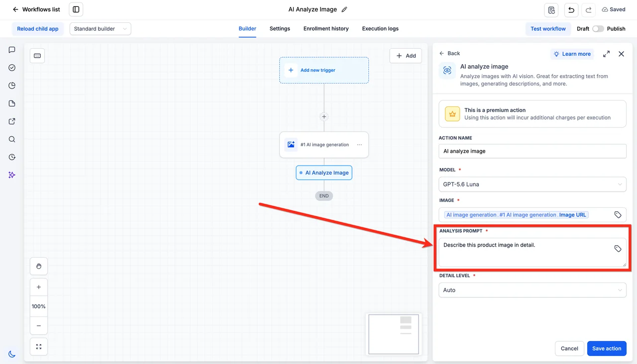Toggle the sidebar panel icon near Workflows list
Viewport: 637px width, 364px height.
pos(76,9)
